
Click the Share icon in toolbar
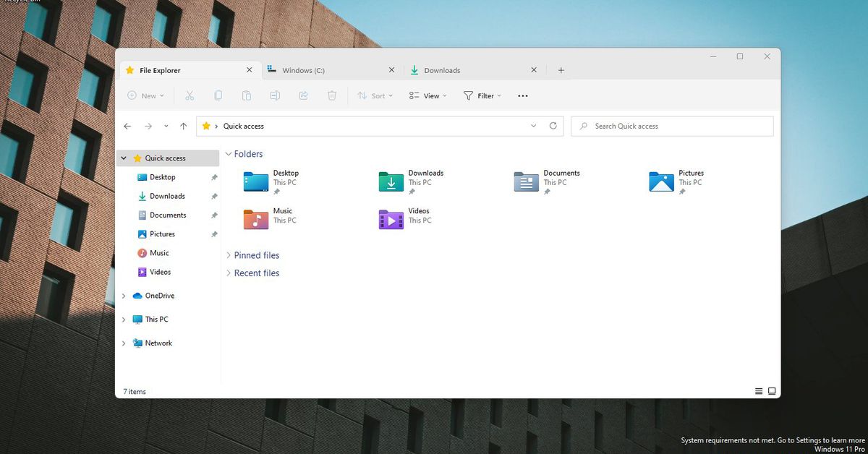coord(304,95)
